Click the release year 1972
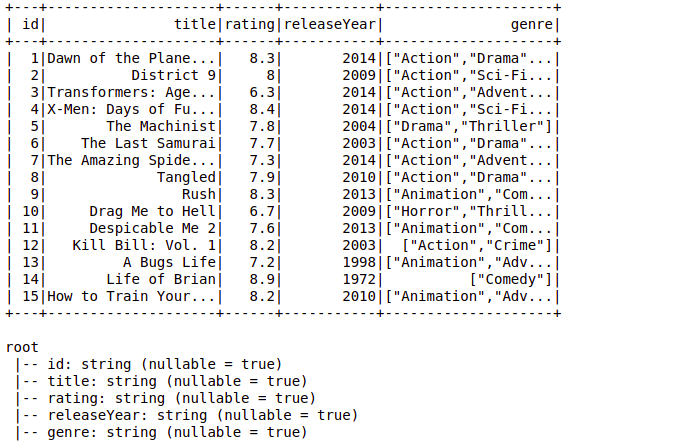The height and width of the screenshot is (447, 687). pos(359,280)
